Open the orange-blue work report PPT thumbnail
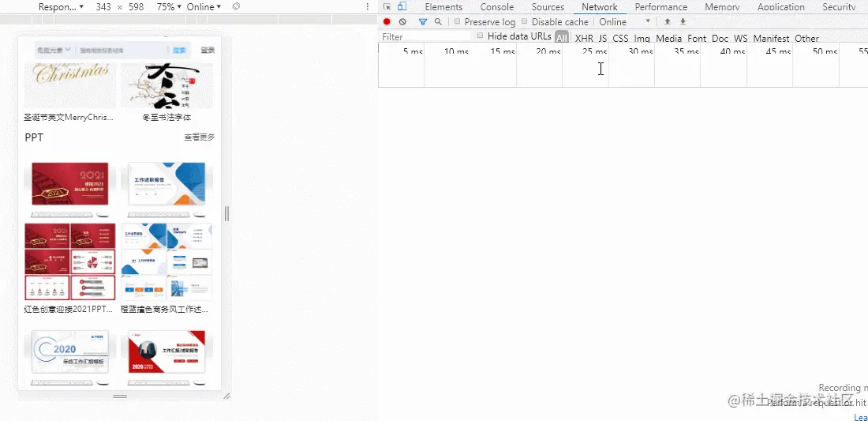The image size is (868, 421). (166, 231)
